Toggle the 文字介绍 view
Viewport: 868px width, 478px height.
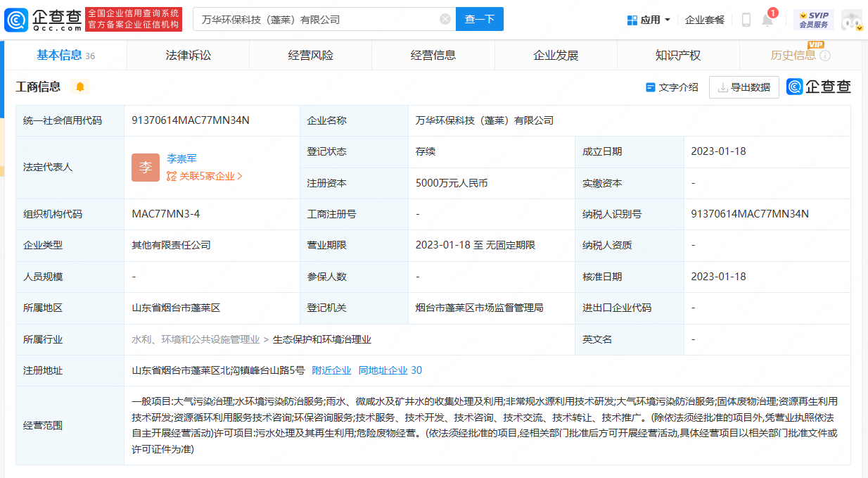672,87
